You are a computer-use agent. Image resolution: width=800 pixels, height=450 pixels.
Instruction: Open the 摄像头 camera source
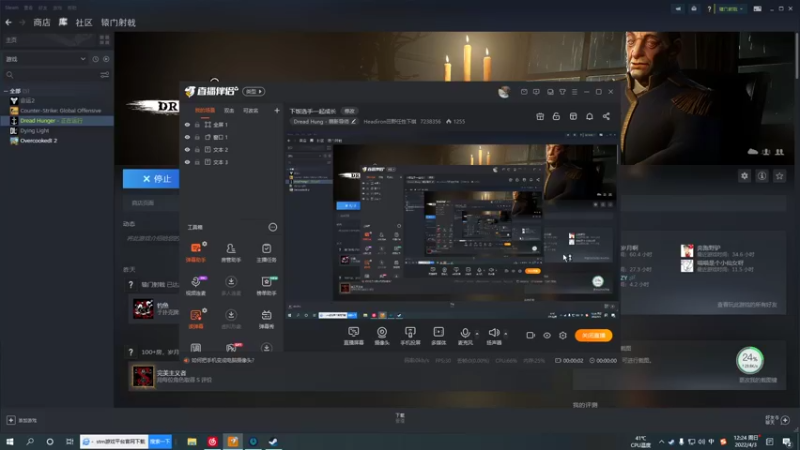382,336
